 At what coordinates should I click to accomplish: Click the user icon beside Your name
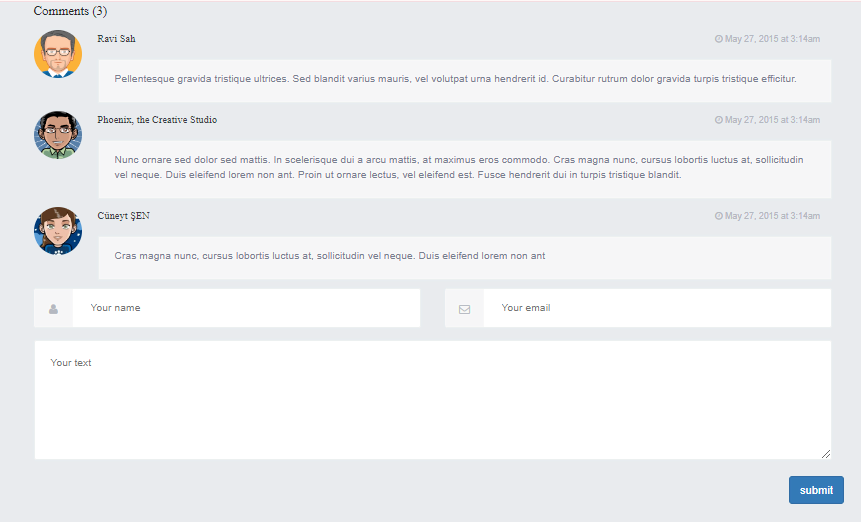53,309
